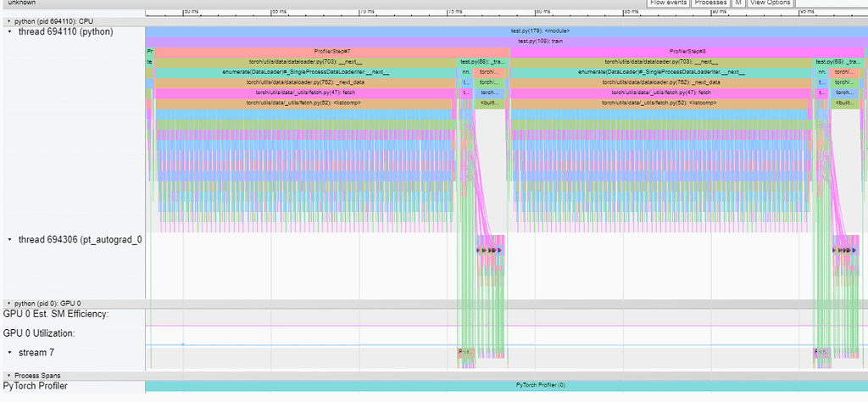Select the test.py(108): train slice

(507, 42)
